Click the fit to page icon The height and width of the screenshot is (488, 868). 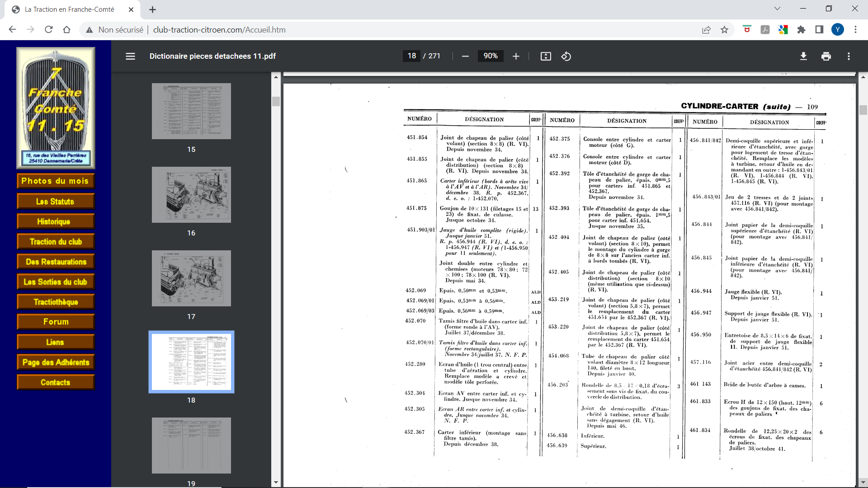(546, 56)
